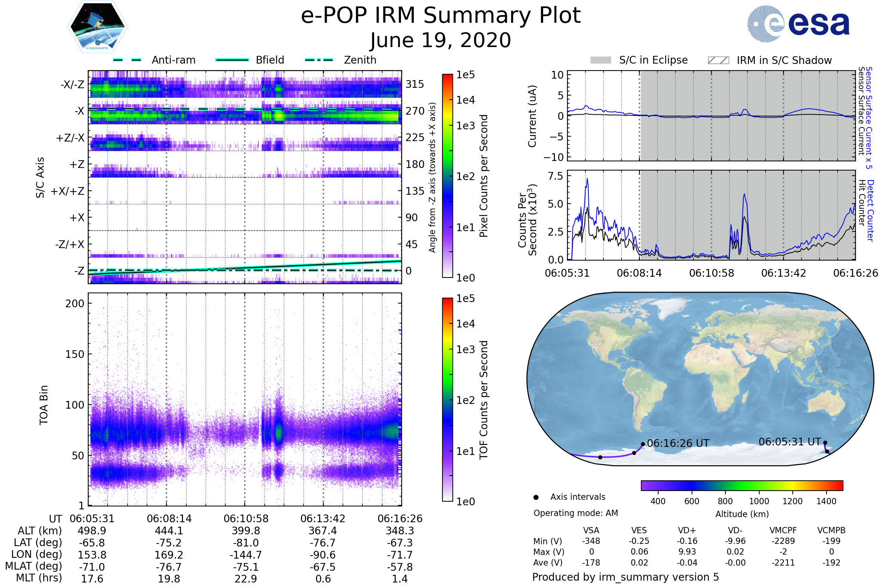This screenshot has width=882, height=588.
Task: Click the VMCPF column header
Action: pos(783,530)
